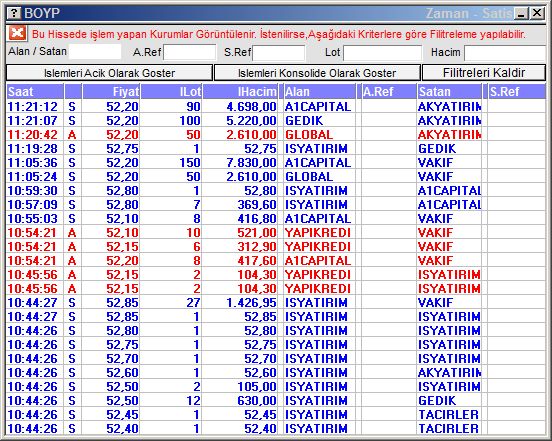This screenshot has width=552, height=441.
Task: Click price 52,60
Action: (x=123, y=373)
